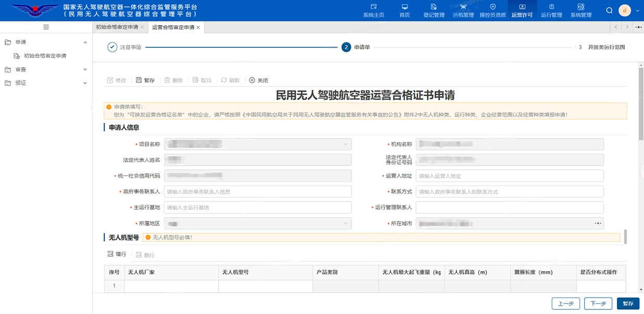Expand the 审查 sidebar group

click(85, 69)
